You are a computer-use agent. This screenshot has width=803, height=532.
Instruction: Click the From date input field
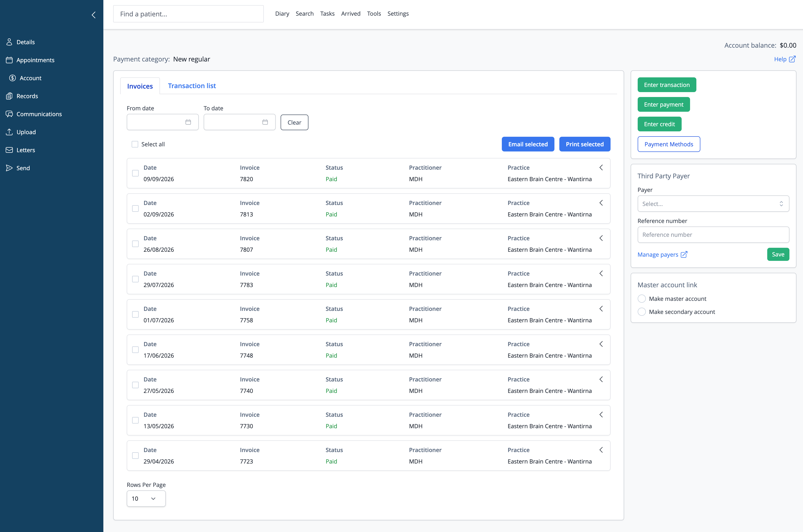(163, 122)
